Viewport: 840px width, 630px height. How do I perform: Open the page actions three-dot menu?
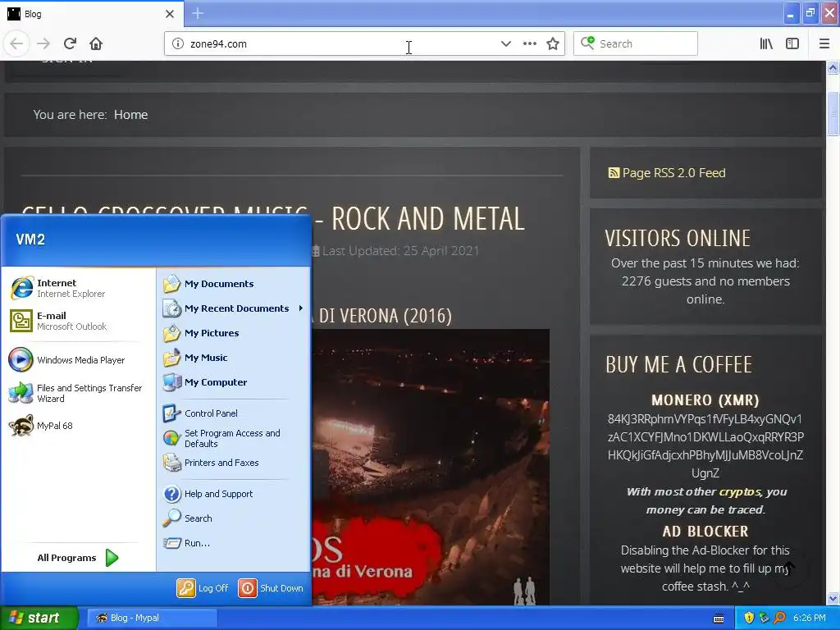[x=529, y=43]
